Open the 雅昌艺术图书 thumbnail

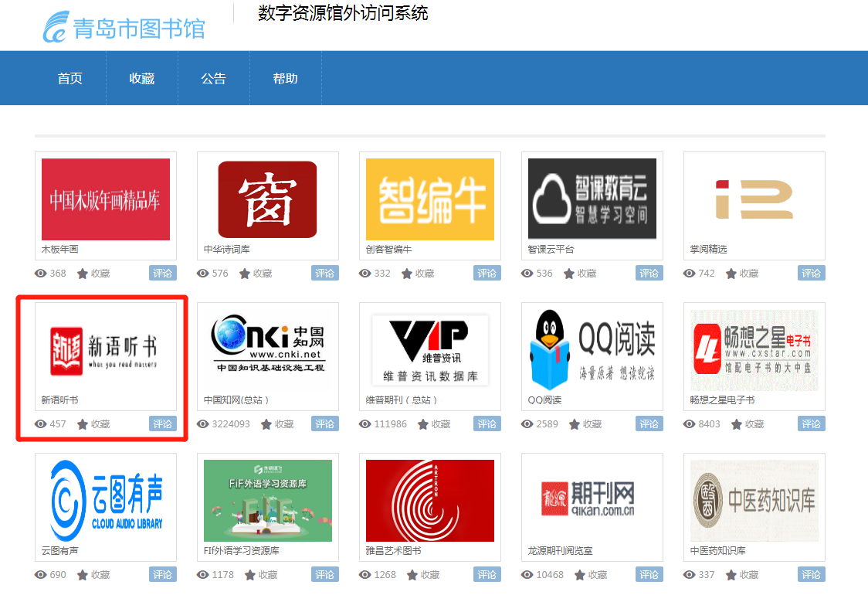coord(430,501)
